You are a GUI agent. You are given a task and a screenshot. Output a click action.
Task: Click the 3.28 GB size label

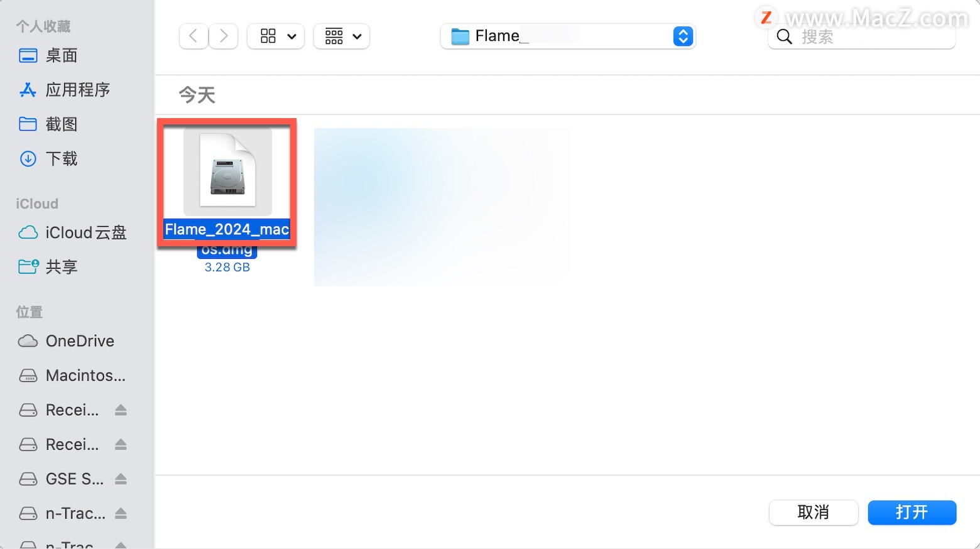coord(227,267)
